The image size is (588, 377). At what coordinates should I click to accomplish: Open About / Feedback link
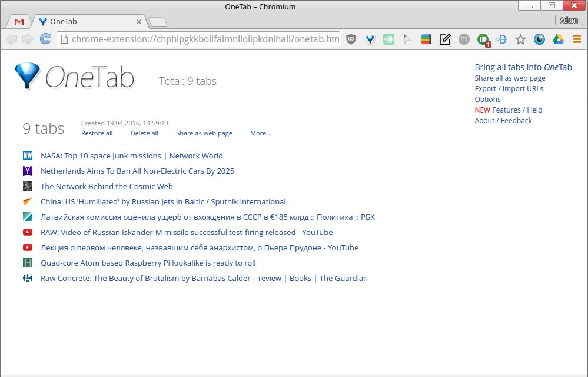click(503, 120)
